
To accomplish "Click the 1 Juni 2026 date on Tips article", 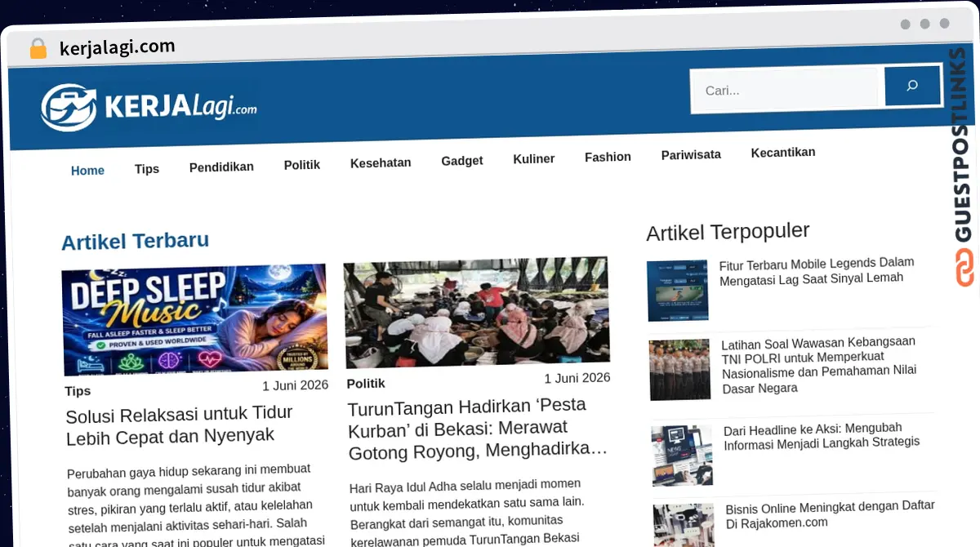I will pos(295,385).
